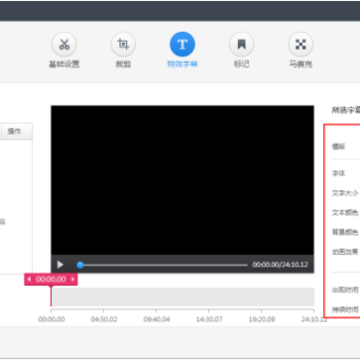Screen dimensions: 360x360
Task: Click the 特效字幕 tab label
Action: (182, 64)
